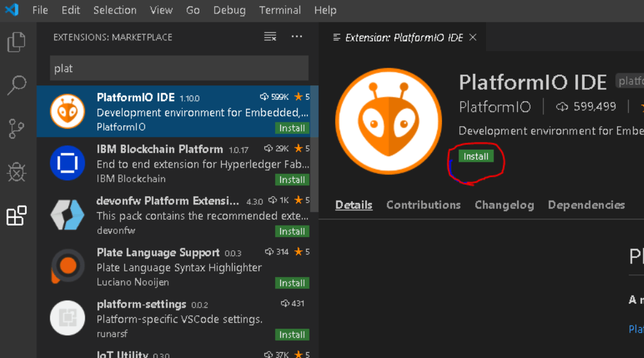The height and width of the screenshot is (358, 644).
Task: Open the Source Control view
Action: (17, 129)
